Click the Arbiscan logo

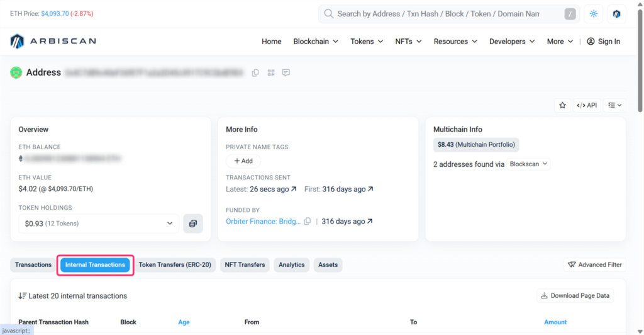pos(53,42)
